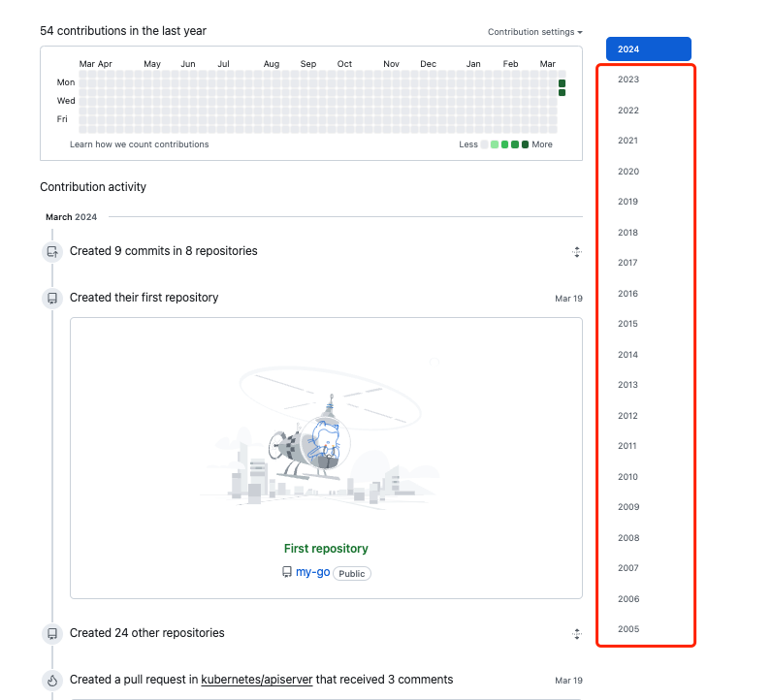The height and width of the screenshot is (700, 772).
Task: Expand the 'Created 24 other repositories' section
Action: (576, 634)
